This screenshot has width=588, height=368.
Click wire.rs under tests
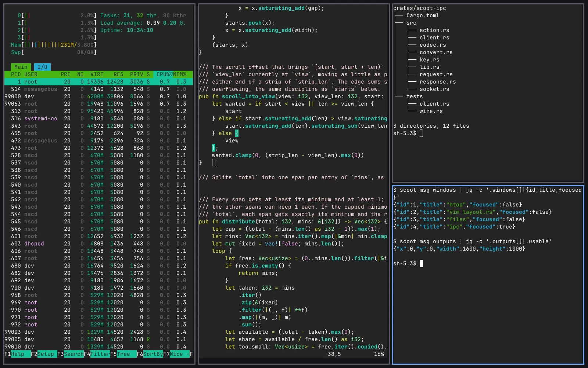[431, 111]
